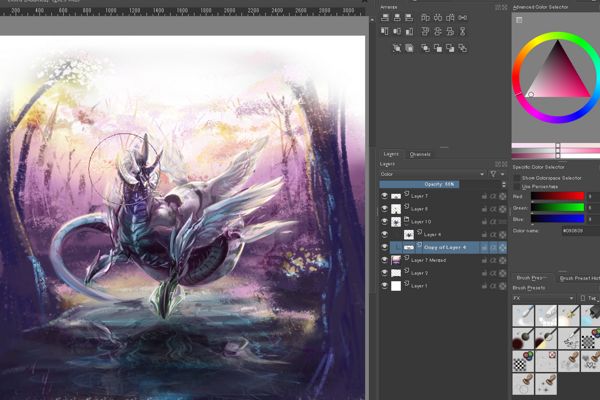The width and height of the screenshot is (600, 400).
Task: Click the opacity spinner arrows
Action: (504, 184)
